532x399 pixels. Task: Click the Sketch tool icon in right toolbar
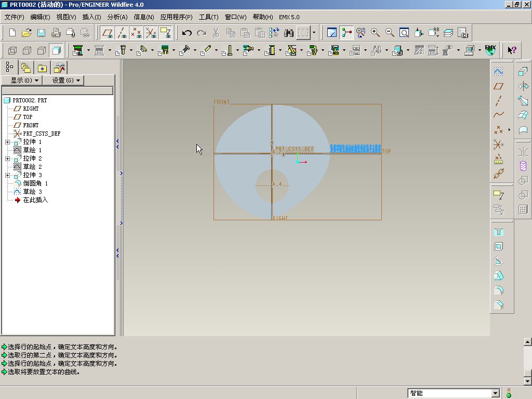[498, 72]
